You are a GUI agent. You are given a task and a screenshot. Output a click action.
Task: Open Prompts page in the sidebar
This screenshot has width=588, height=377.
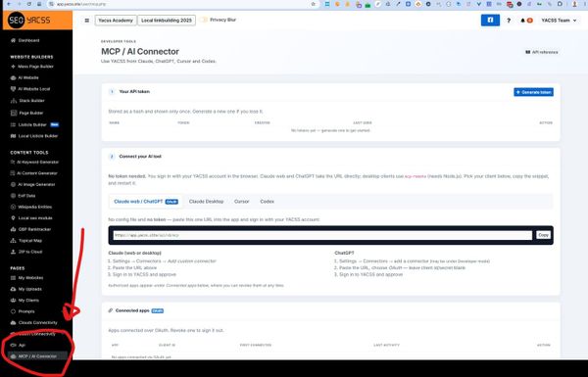click(23, 311)
